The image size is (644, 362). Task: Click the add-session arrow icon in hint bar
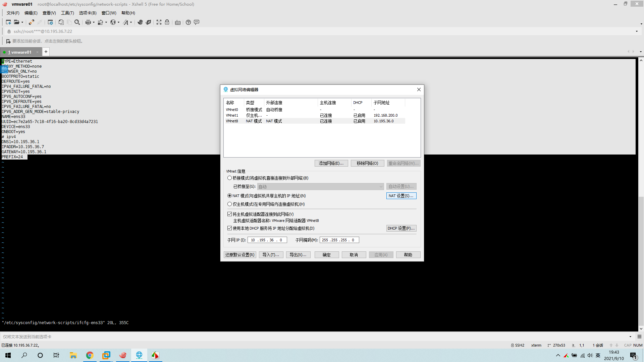[8, 41]
